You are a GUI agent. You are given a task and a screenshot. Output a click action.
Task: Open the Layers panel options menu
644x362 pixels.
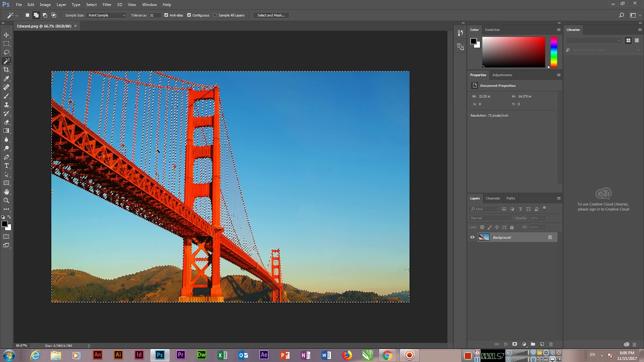(x=558, y=198)
